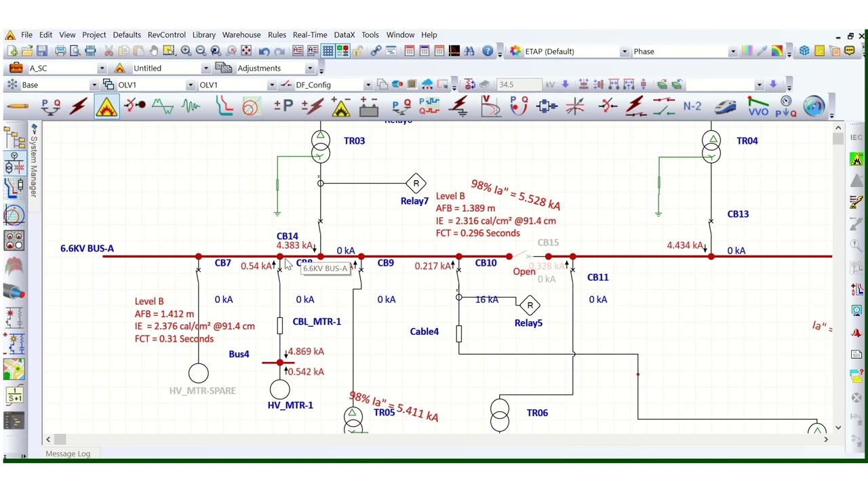
Task: Click the Save project disk icon
Action: (42, 52)
